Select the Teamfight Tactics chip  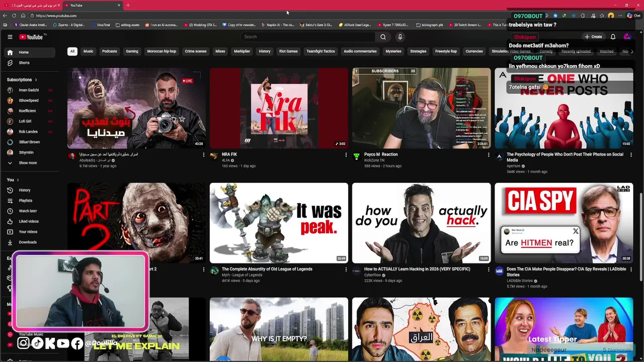point(320,51)
